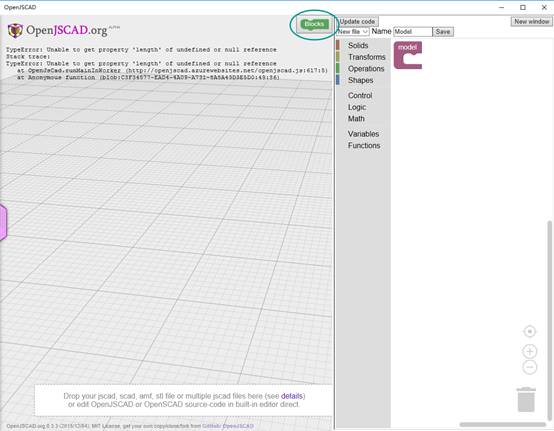Click the pink editor tab handle
The image size is (554, 431).
click(3, 223)
